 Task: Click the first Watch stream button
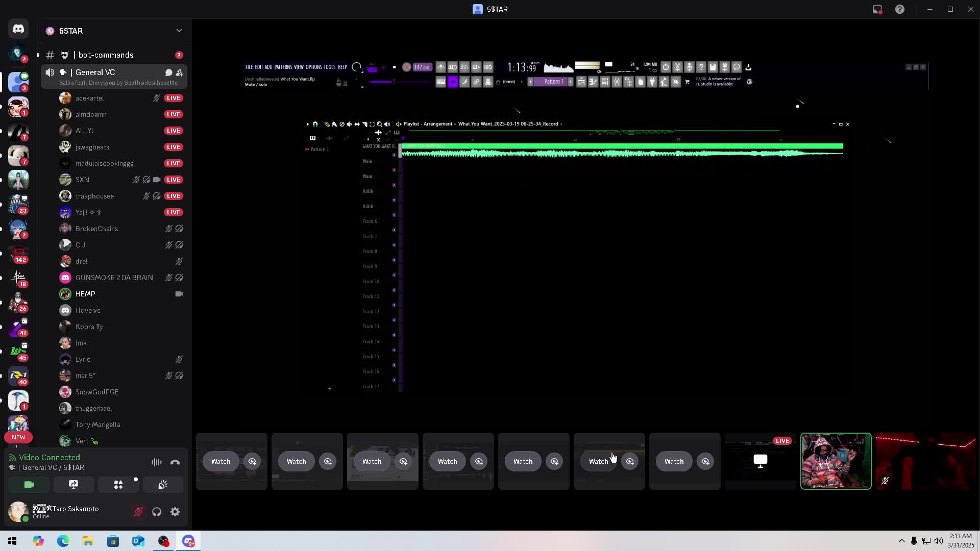coord(221,461)
